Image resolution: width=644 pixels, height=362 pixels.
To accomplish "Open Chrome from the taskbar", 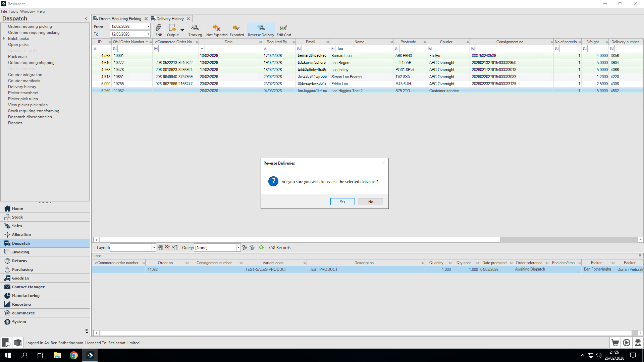I will (x=74, y=355).
